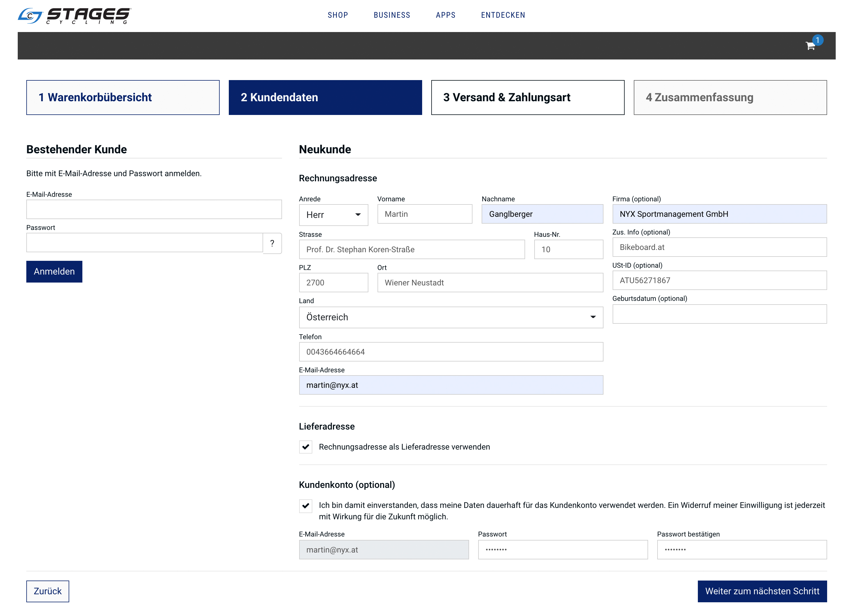Click the Haus-Nr. field containing 10
Viewport: 846px width, 616px height.
569,249
